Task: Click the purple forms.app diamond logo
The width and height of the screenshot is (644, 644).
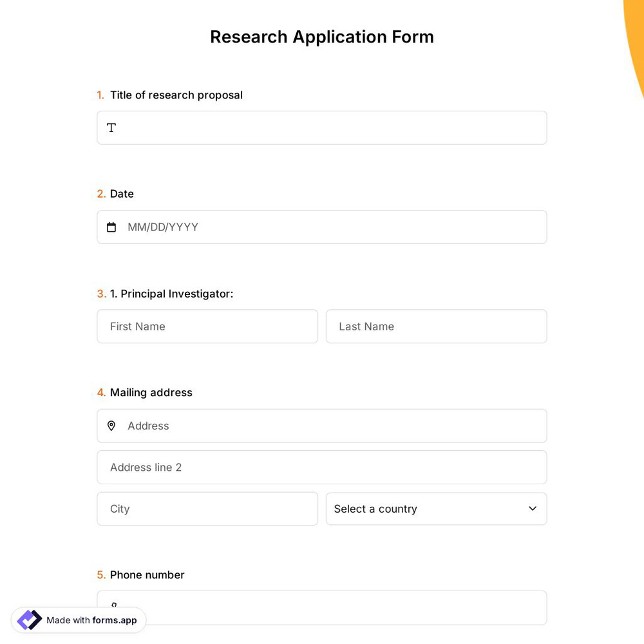Action: (x=29, y=620)
